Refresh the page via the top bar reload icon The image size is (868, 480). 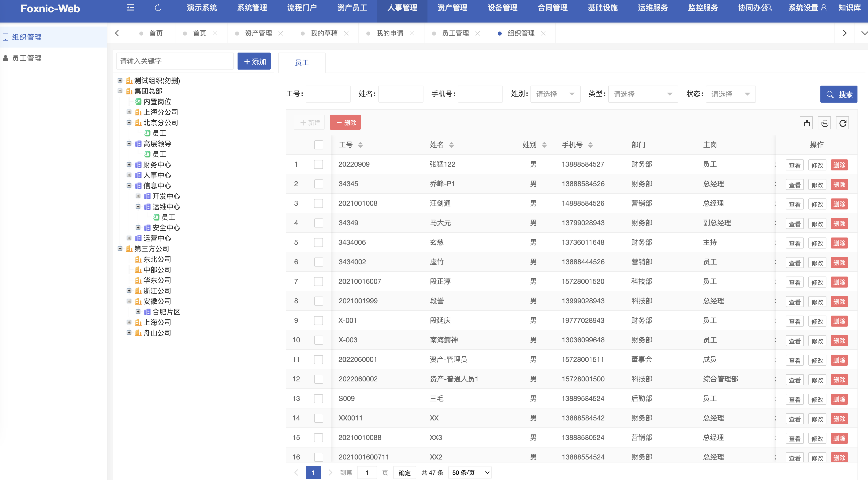158,8
